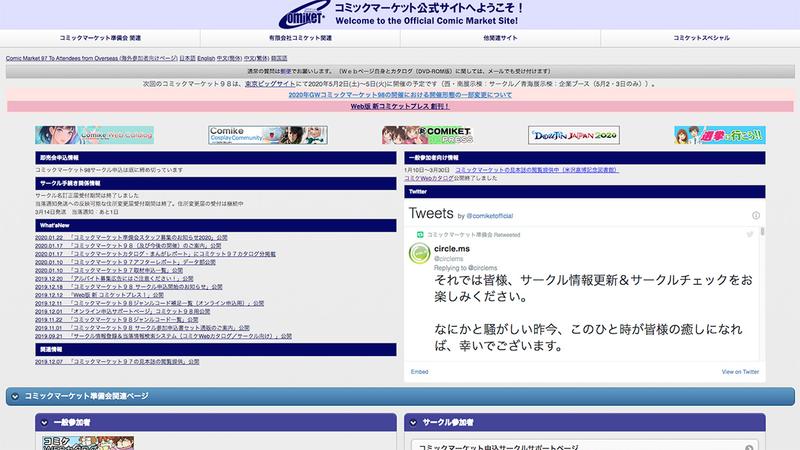Image resolution: width=800 pixels, height=450 pixels.
Task: Open the 2020.01.17 カタログ・まんがレポート news item
Action: (x=155, y=254)
